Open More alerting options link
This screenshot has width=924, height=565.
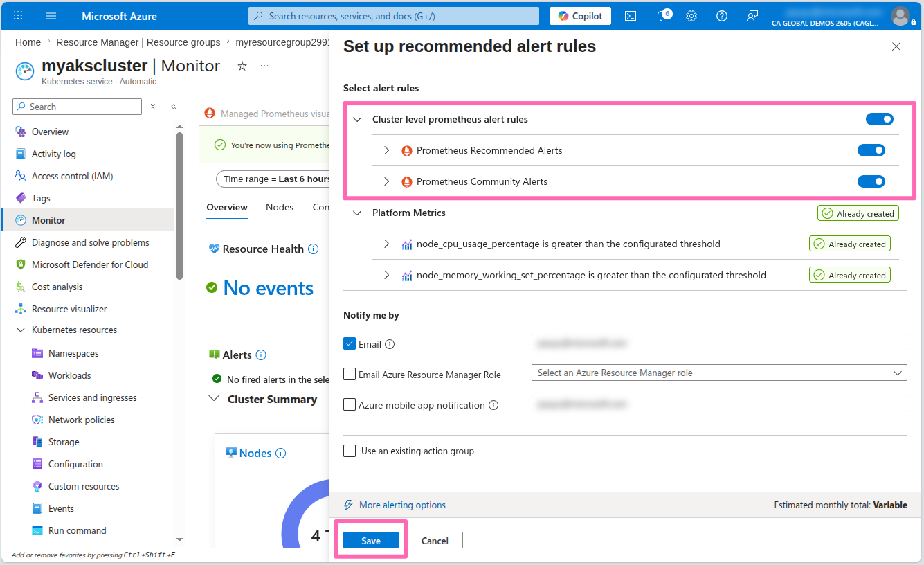[x=402, y=505]
